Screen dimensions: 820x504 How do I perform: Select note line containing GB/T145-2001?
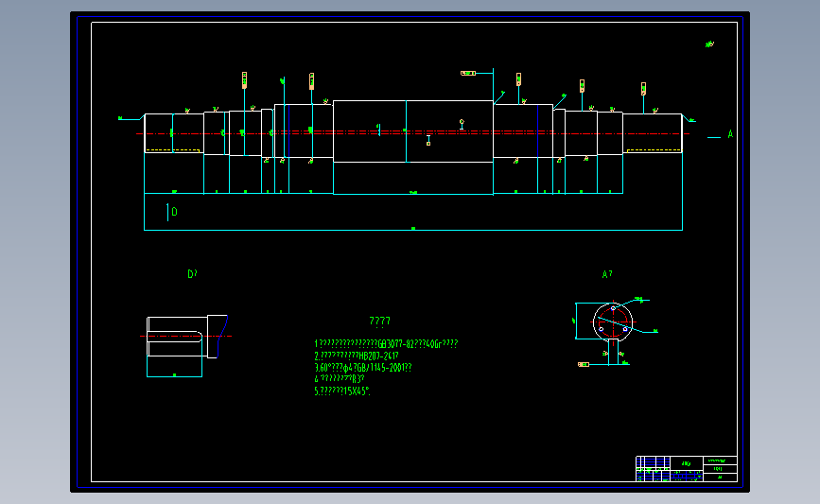tap(363, 368)
